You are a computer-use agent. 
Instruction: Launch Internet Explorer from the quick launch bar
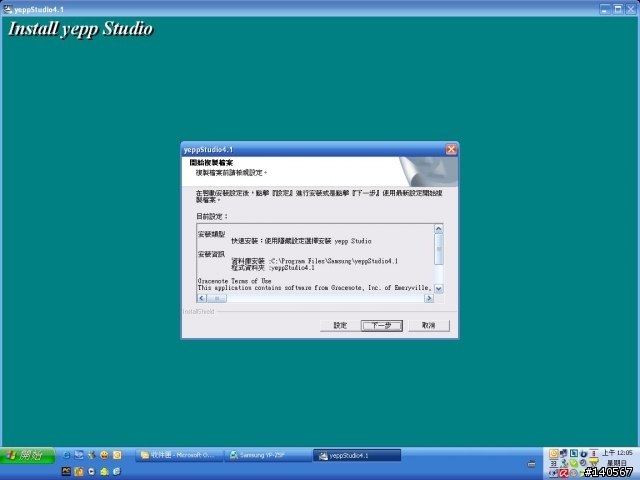[66, 455]
